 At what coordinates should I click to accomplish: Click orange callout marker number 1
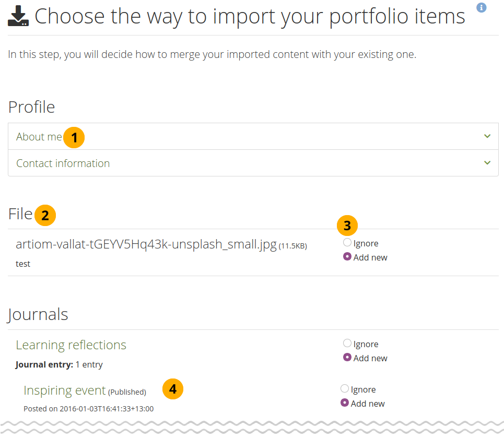pyautogui.click(x=74, y=137)
